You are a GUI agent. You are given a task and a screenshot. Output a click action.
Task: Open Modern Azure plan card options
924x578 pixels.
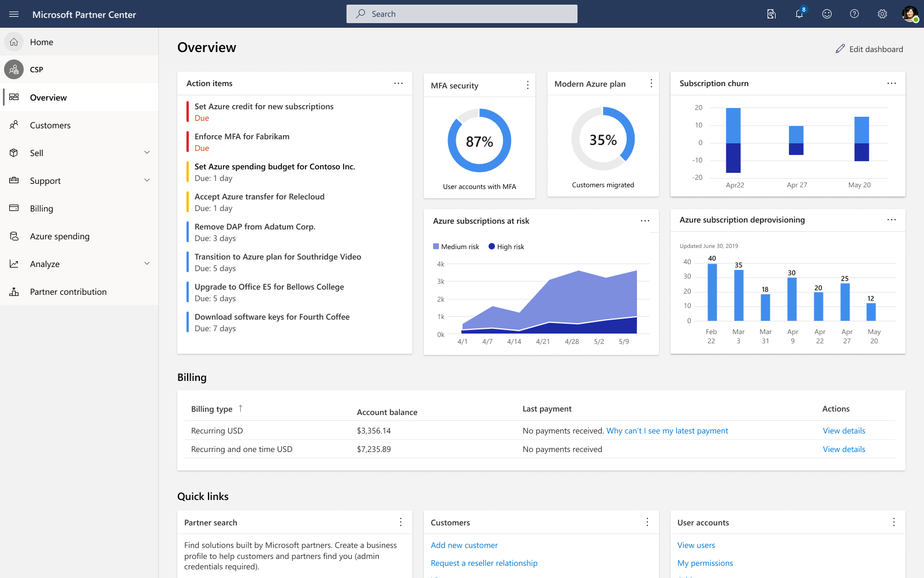tap(651, 83)
